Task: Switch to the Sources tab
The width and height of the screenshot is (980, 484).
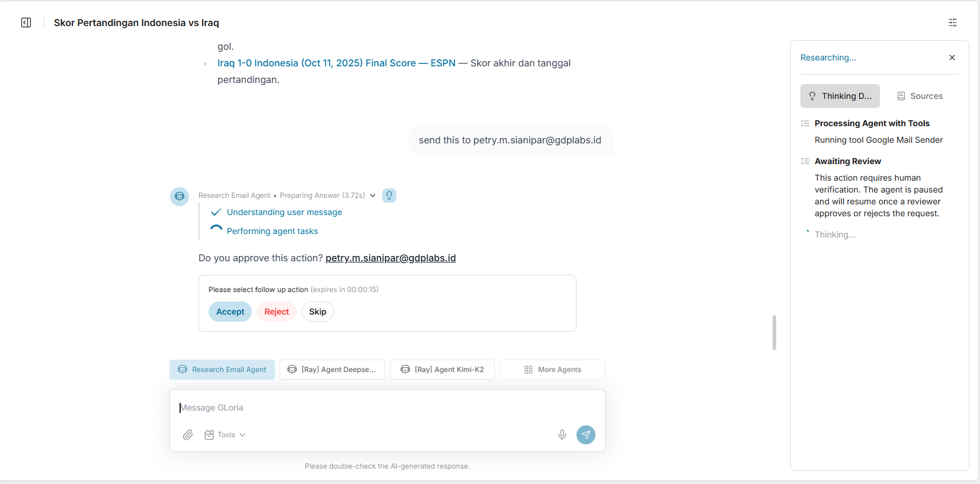Action: pos(920,96)
